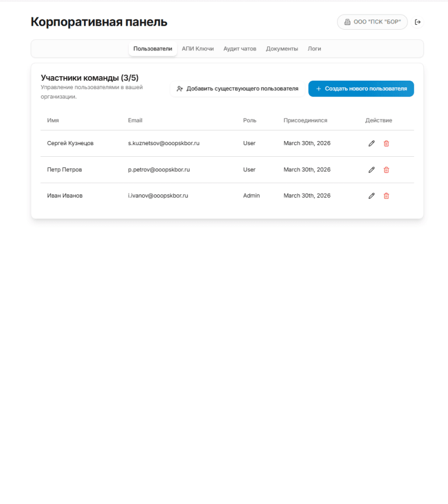Image resolution: width=448 pixels, height=504 pixels.
Task: Click join date in Иван Иванов row
Action: [x=307, y=196]
